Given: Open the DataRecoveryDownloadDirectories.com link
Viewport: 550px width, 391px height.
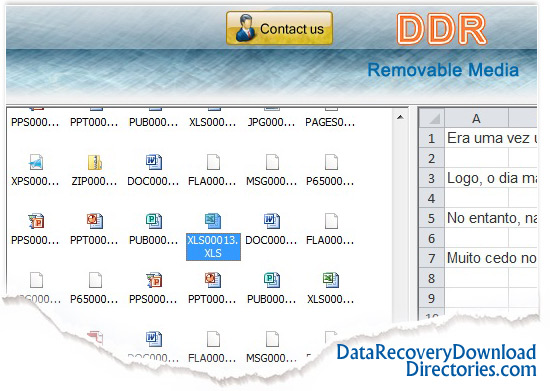Looking at the screenshot, I should click(436, 360).
